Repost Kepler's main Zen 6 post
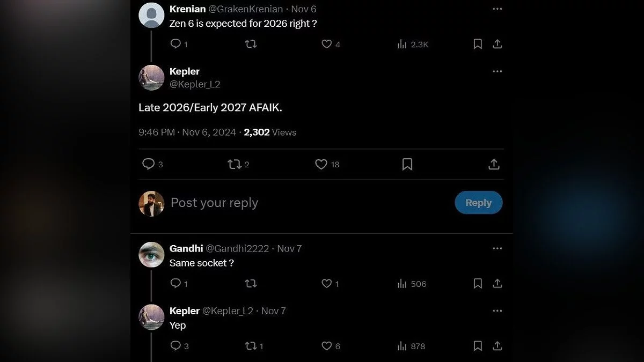644x362 pixels. click(235, 165)
